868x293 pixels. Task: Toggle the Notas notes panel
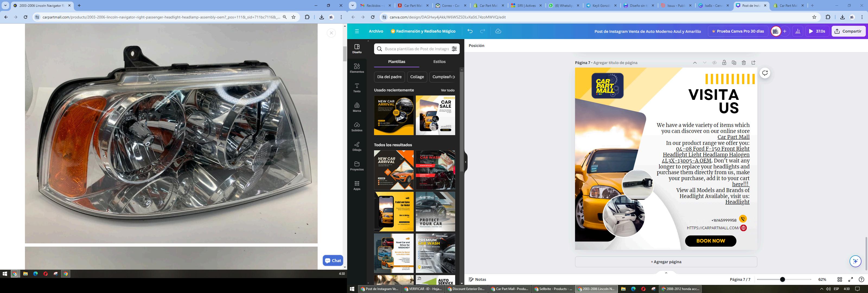(477, 279)
